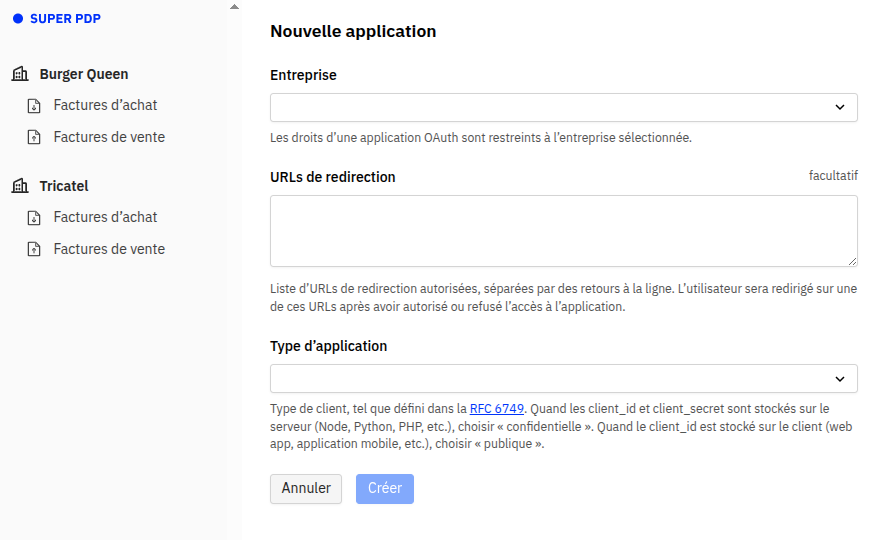The image size is (889, 540).
Task: Click the OAuth rights help text under Entreprise
Action: [x=481, y=137]
